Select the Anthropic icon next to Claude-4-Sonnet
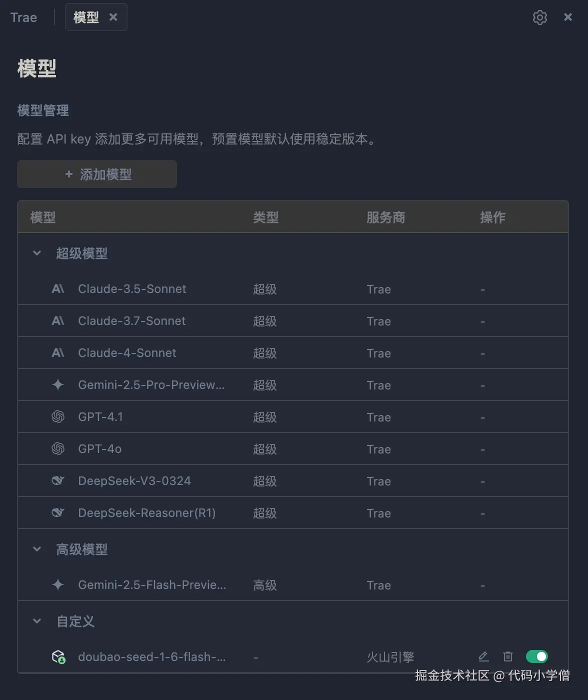 coord(58,353)
